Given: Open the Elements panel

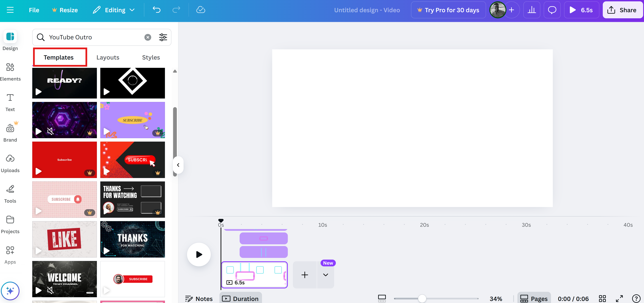Looking at the screenshot, I should pyautogui.click(x=10, y=71).
